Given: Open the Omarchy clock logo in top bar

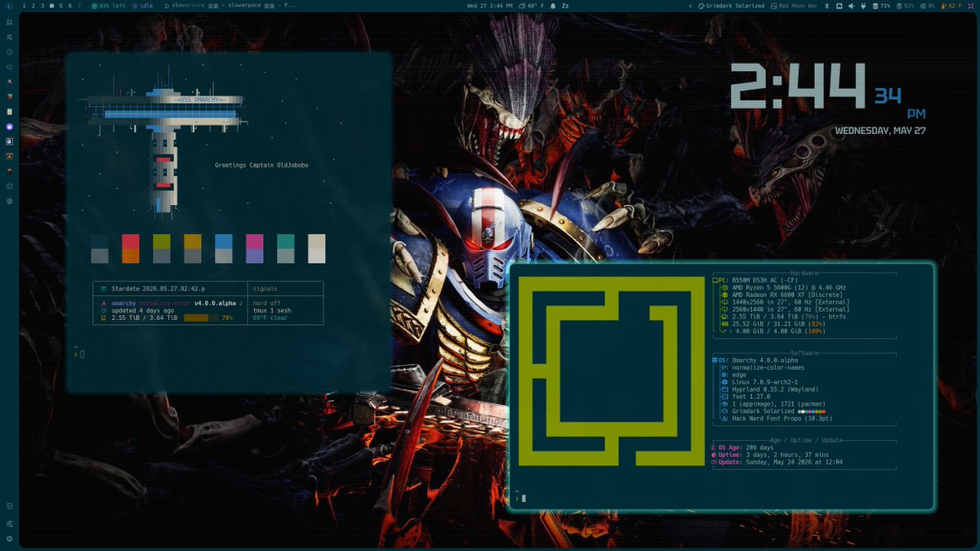Looking at the screenshot, I should pos(9,6).
